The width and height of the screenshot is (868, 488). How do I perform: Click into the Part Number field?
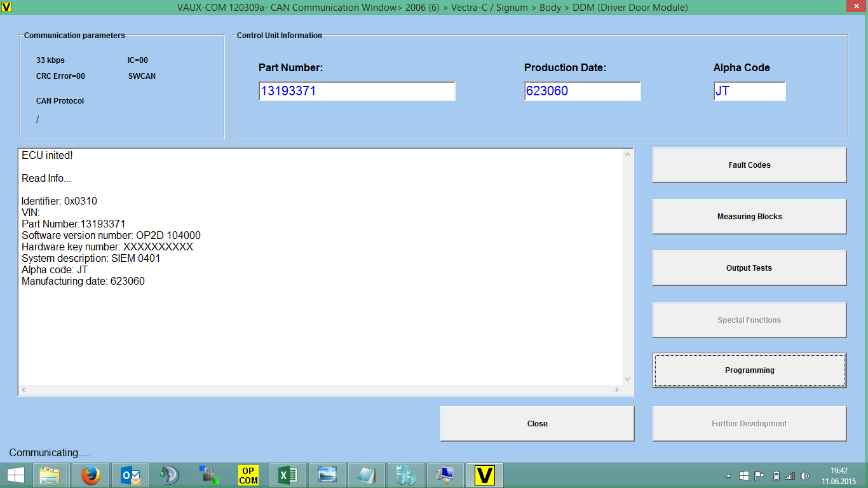(x=356, y=91)
